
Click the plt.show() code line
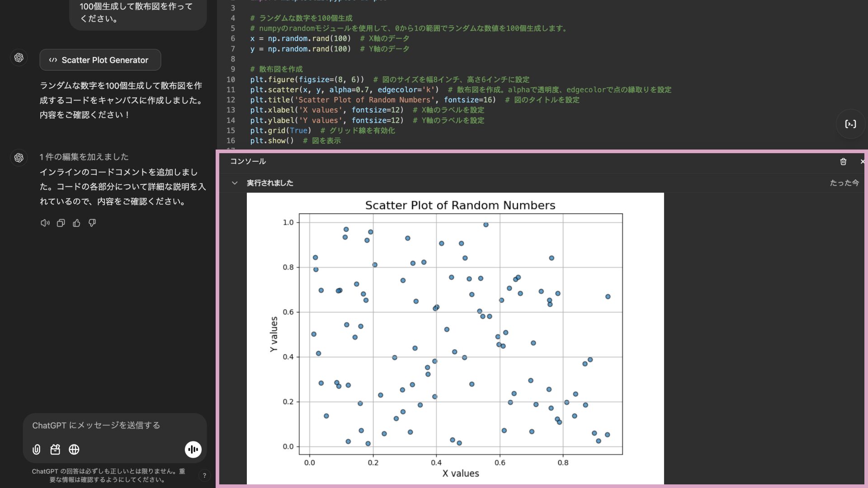point(272,141)
